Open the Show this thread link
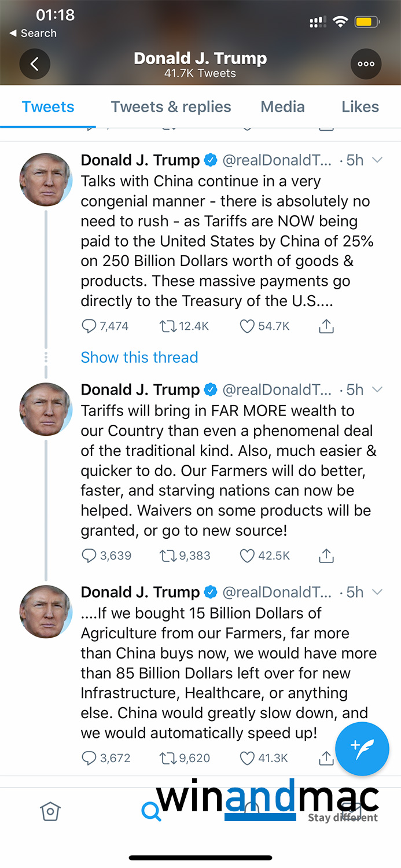This screenshot has height=868, width=401. 139,358
